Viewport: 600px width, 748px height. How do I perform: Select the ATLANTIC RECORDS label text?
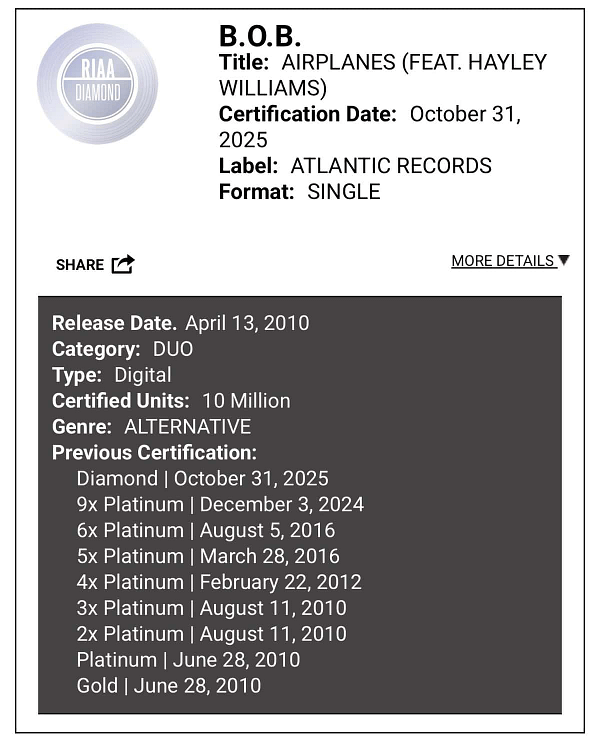(x=391, y=166)
